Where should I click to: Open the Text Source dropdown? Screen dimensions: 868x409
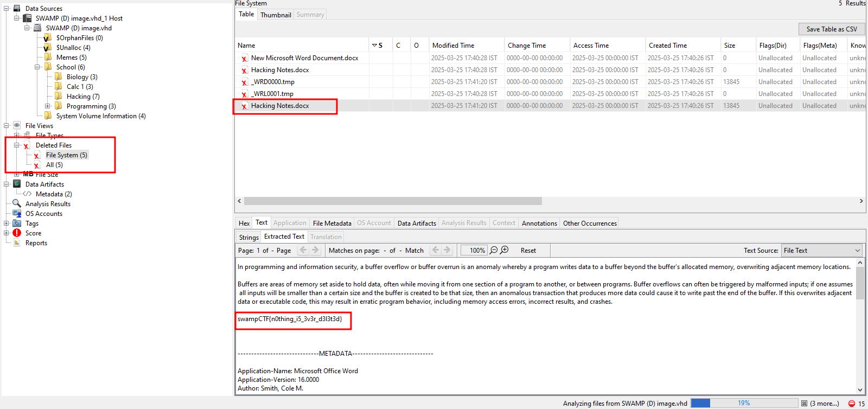click(821, 250)
